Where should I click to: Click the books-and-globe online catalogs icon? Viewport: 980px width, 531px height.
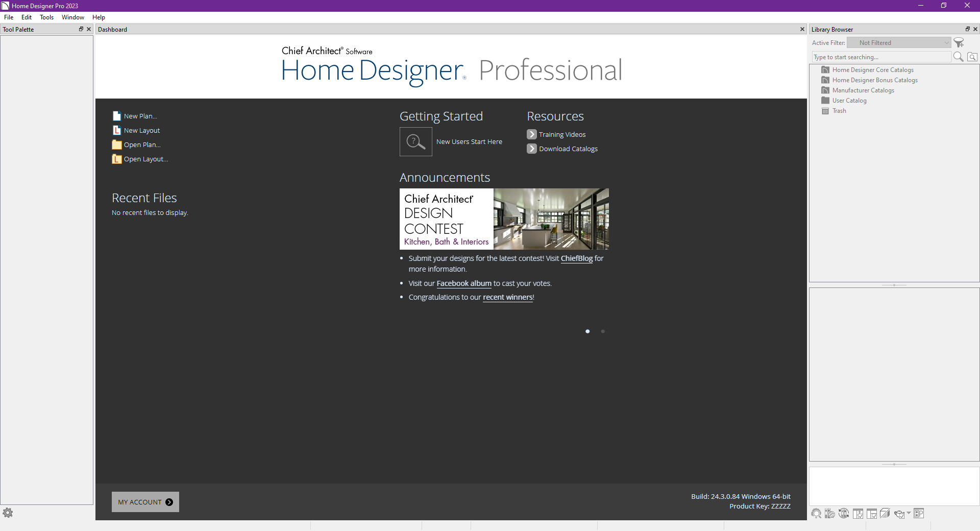[x=830, y=514]
